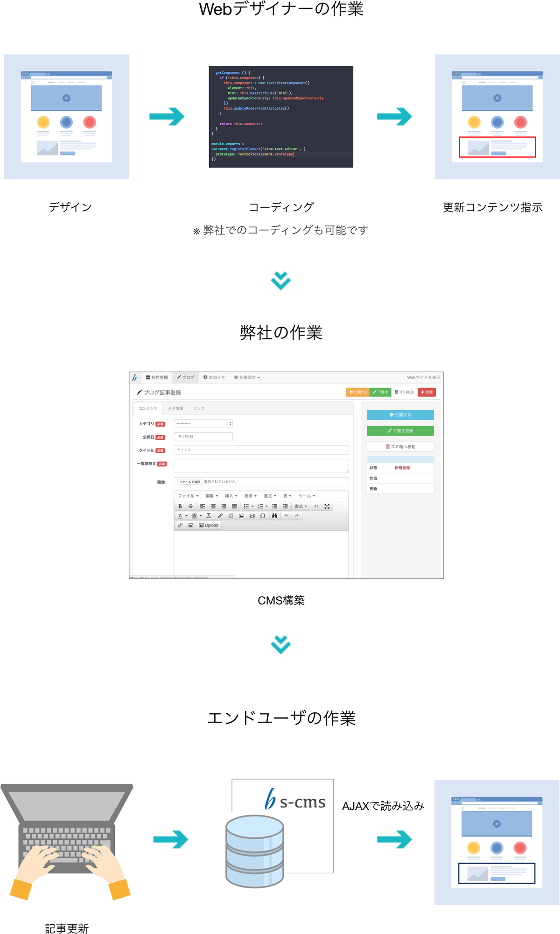The height and width of the screenshot is (934, 560).
Task: Toggle bold formatting in the editor
Action: (x=180, y=506)
